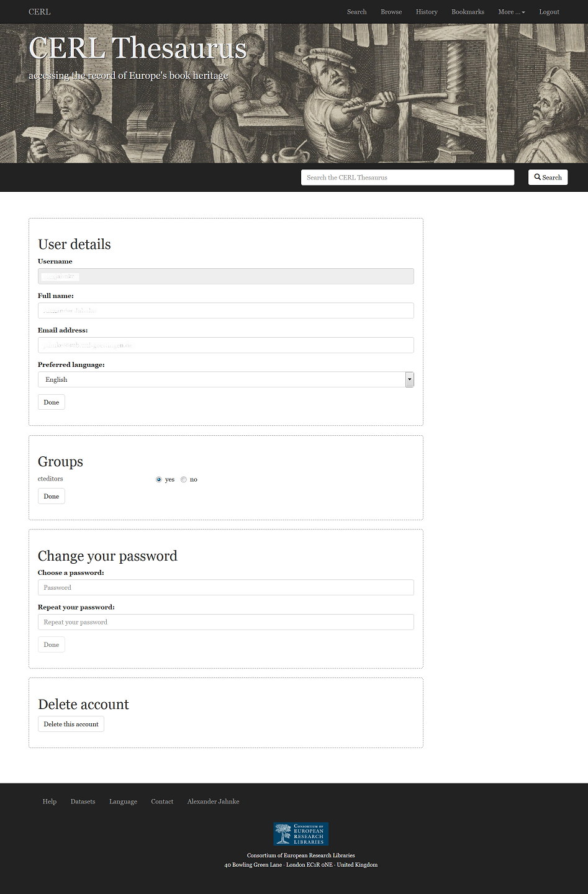The width and height of the screenshot is (588, 894).
Task: Expand the More ... dropdown menu
Action: (512, 12)
